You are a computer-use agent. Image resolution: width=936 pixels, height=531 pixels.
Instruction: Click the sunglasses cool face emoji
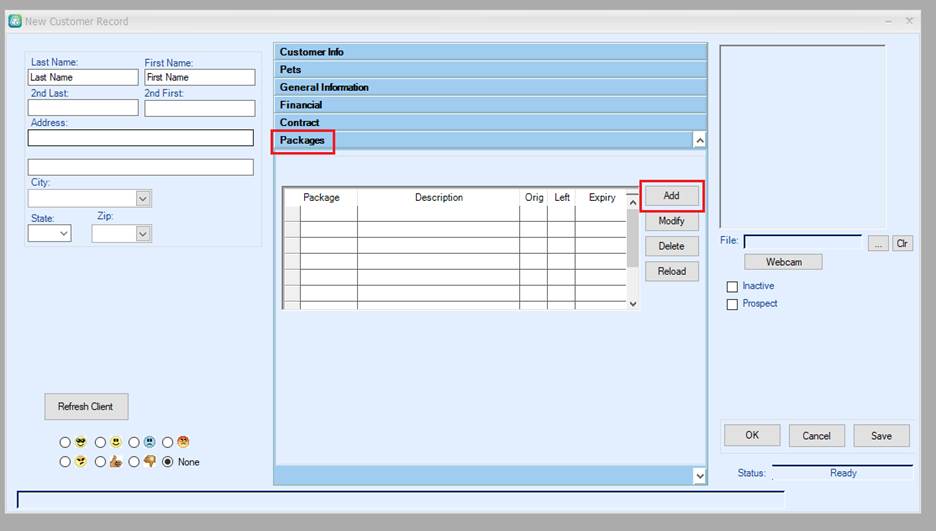coord(80,442)
